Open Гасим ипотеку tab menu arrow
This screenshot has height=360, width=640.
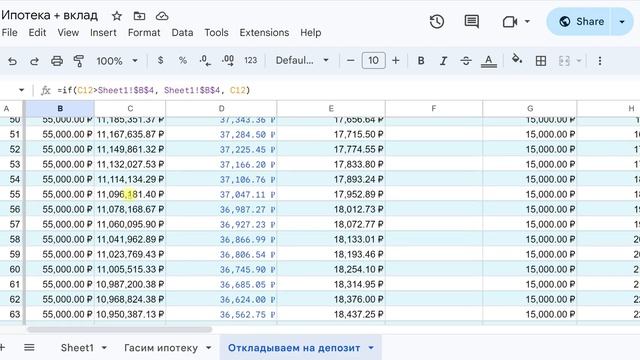209,348
